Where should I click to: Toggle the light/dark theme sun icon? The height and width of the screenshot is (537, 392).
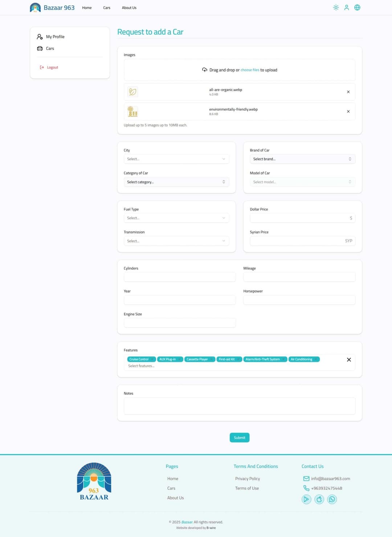click(x=336, y=8)
